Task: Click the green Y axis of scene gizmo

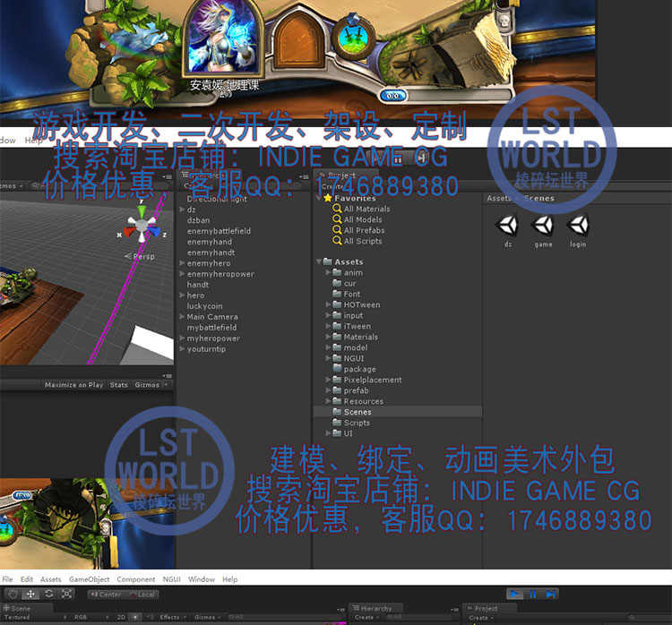Action: click(x=142, y=211)
